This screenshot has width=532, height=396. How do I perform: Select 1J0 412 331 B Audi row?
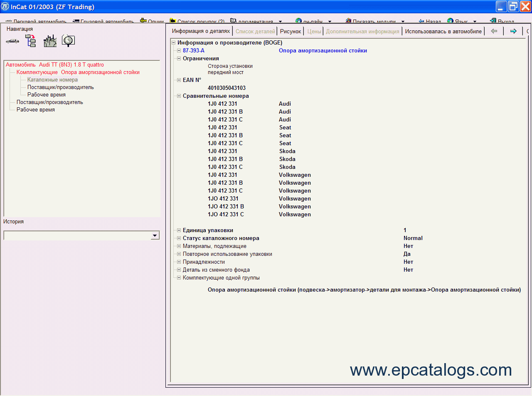pos(249,111)
